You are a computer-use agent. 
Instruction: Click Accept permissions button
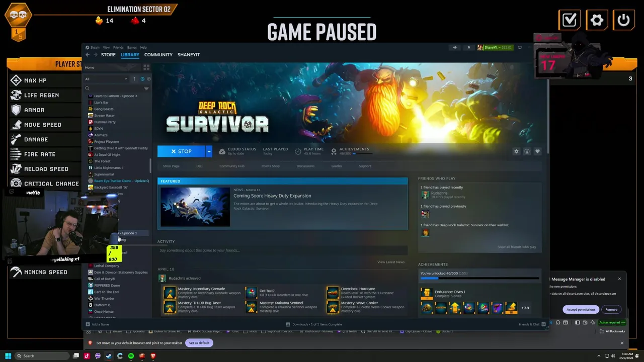(x=581, y=310)
